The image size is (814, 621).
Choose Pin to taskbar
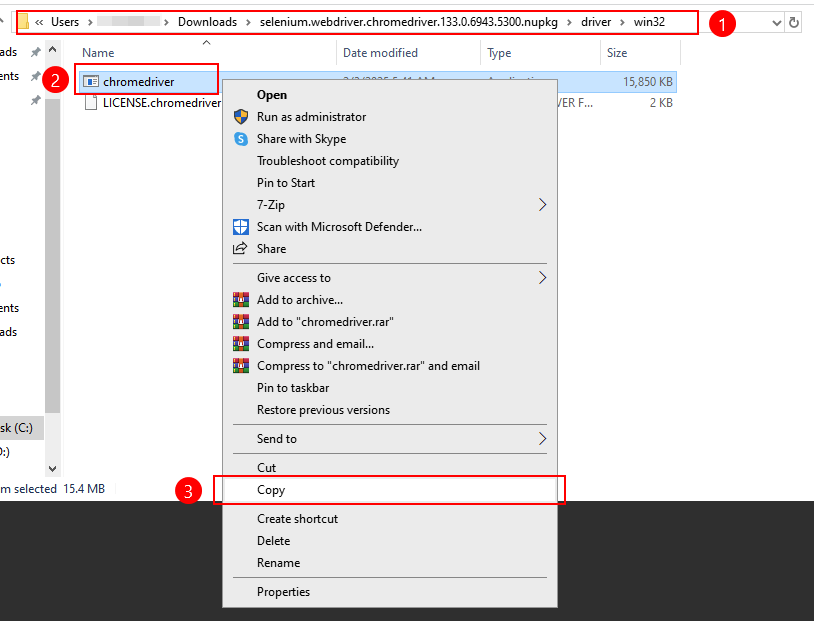pyautogui.click(x=390, y=388)
